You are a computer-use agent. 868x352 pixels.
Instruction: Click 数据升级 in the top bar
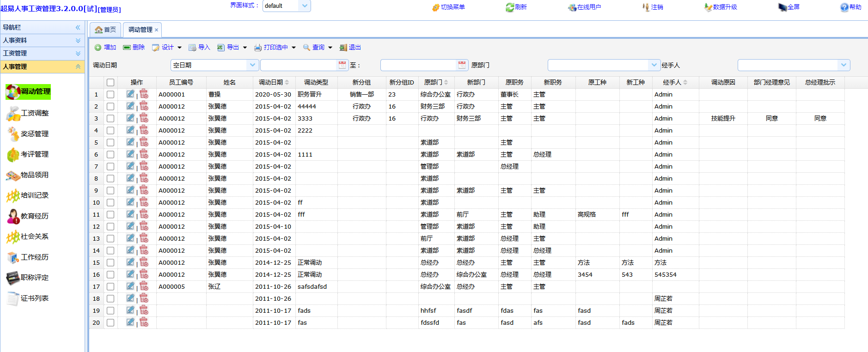721,7
